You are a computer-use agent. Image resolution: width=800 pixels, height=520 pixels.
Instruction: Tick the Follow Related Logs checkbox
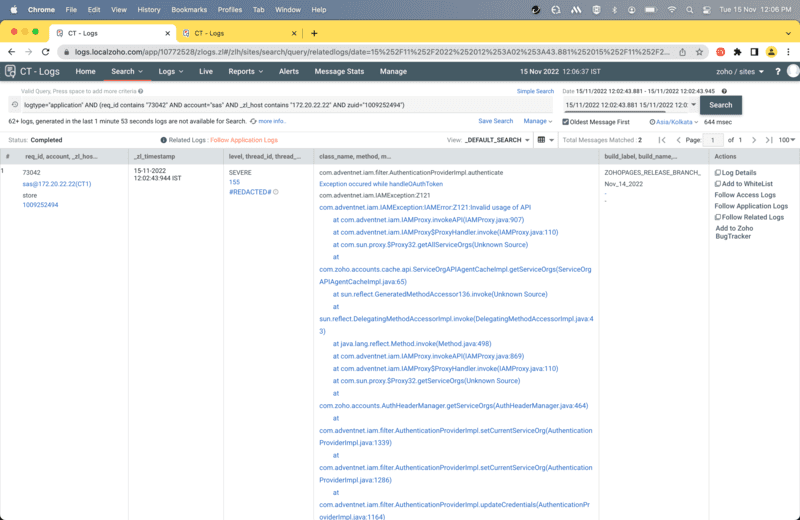tap(718, 217)
